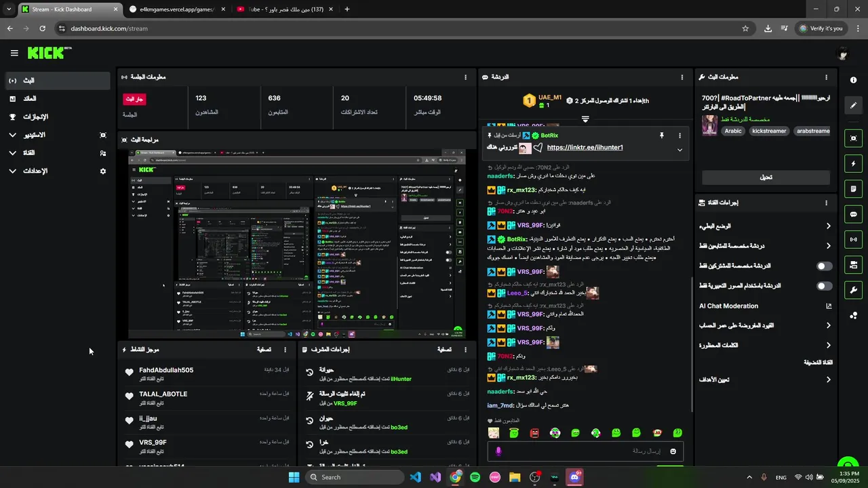Screen dimensions: 868x488
Task: Click the purple microphone icon in chat box
Action: pyautogui.click(x=498, y=451)
